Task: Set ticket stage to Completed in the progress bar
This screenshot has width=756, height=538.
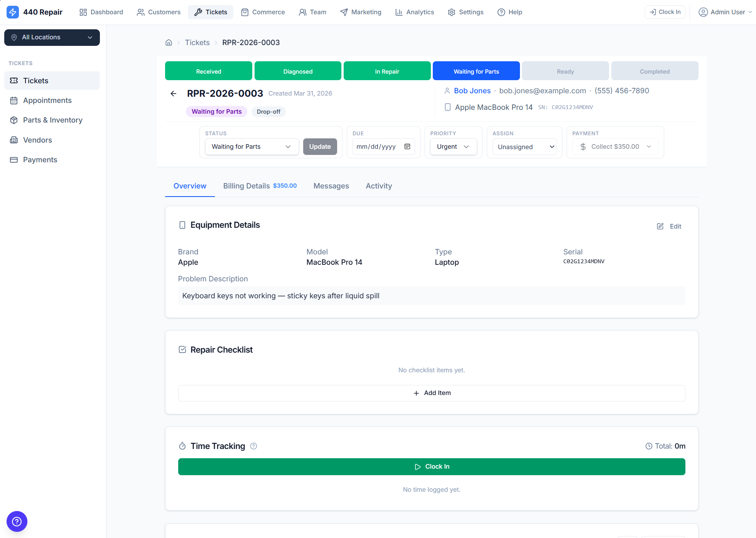Action: click(x=655, y=71)
